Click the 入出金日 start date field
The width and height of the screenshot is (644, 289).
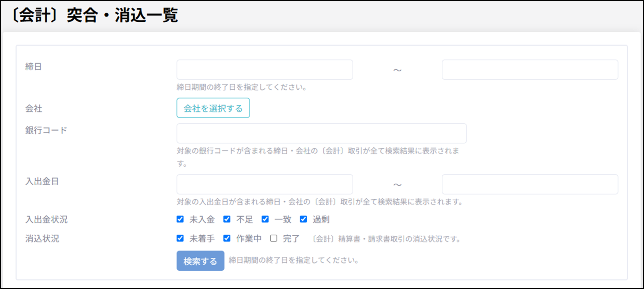pos(265,184)
